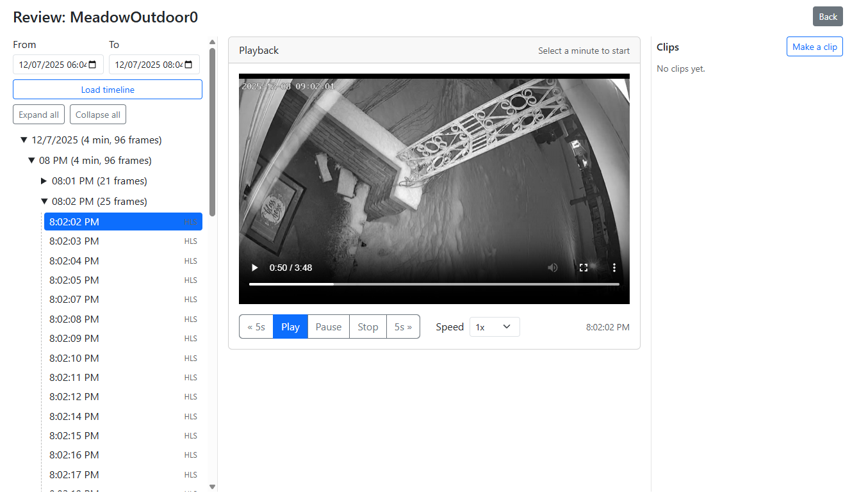Click the Back button
The height and width of the screenshot is (500, 868).
pos(827,16)
